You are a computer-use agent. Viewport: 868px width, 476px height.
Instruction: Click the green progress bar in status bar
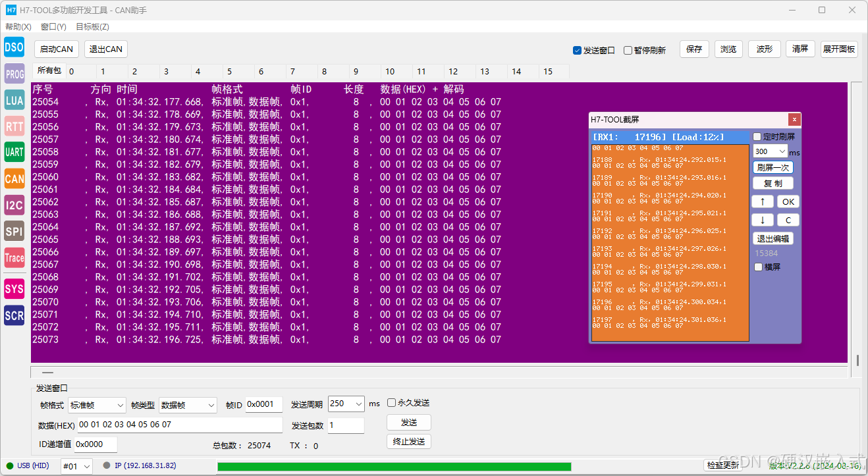point(394,467)
